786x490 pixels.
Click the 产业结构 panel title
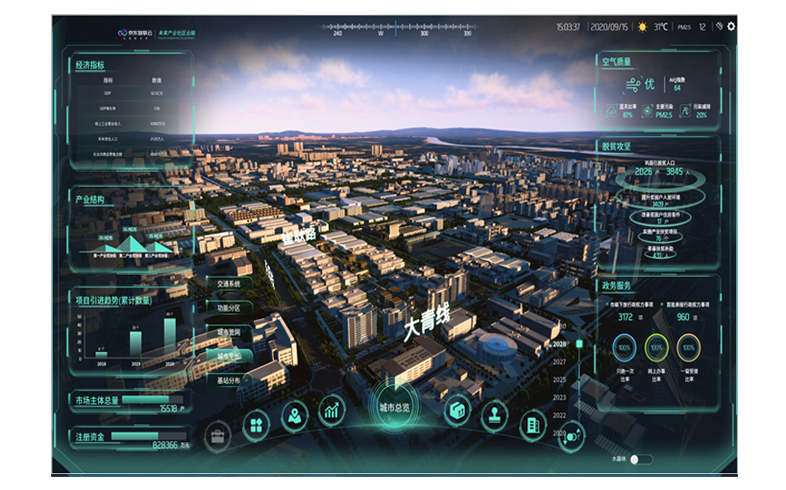90,199
